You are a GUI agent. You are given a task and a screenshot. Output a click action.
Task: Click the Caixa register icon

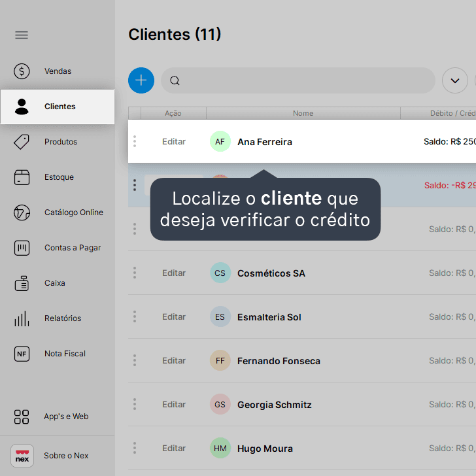coord(22,283)
